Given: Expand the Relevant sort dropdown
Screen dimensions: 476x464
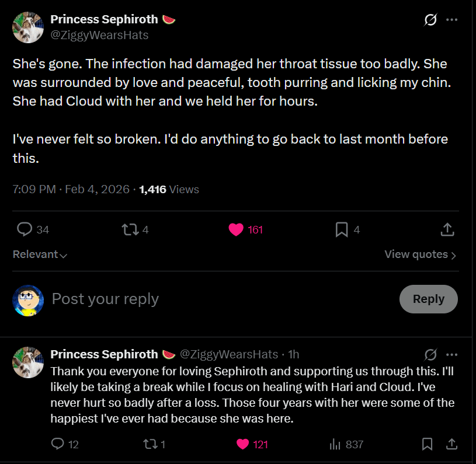Looking at the screenshot, I should [x=40, y=254].
